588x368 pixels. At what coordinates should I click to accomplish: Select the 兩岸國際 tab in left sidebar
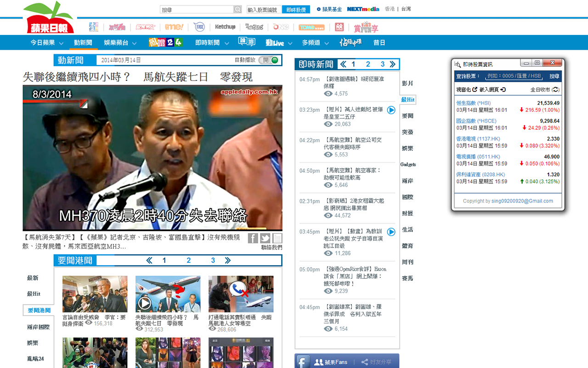click(38, 327)
